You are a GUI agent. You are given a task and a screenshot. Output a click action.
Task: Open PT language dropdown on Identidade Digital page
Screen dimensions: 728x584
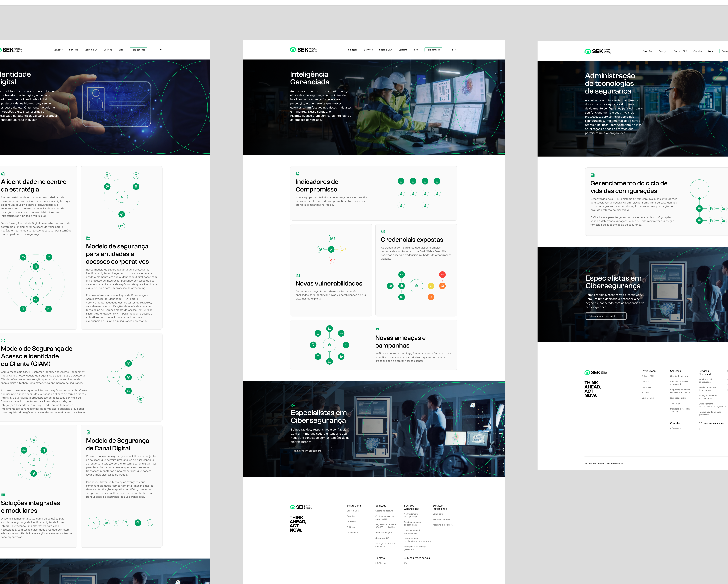(x=158, y=50)
